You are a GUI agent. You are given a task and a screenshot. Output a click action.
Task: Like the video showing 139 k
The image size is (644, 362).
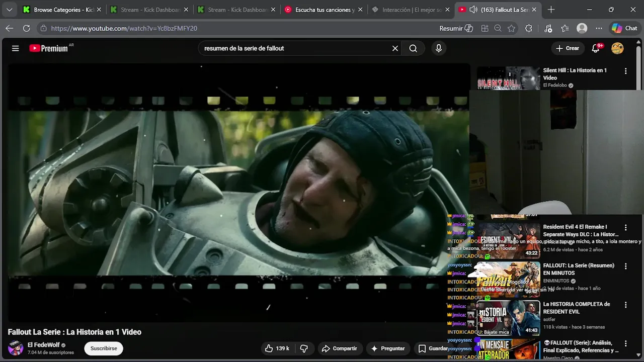pyautogui.click(x=277, y=348)
